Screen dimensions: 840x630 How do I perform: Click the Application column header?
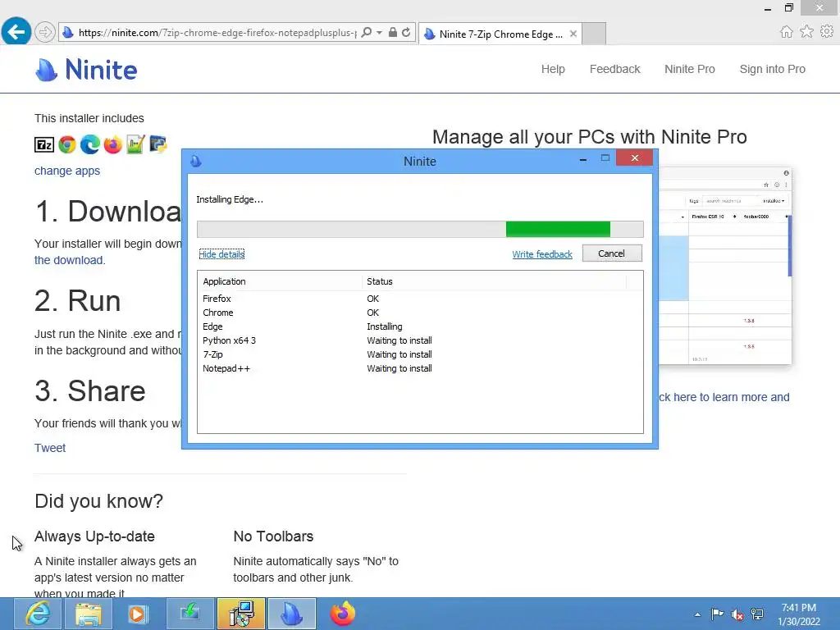(280, 281)
